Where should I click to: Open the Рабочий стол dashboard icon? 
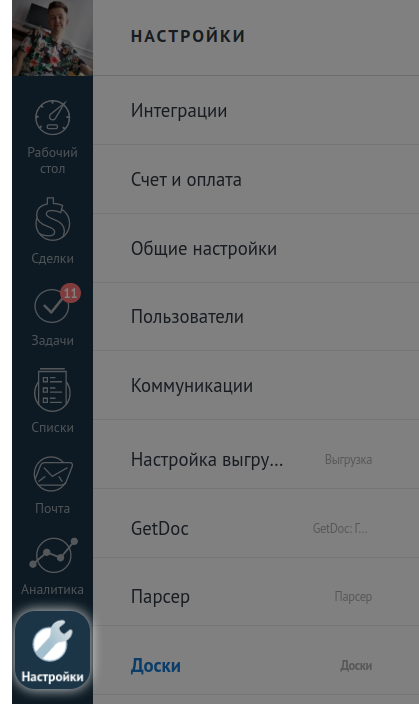coord(53,118)
